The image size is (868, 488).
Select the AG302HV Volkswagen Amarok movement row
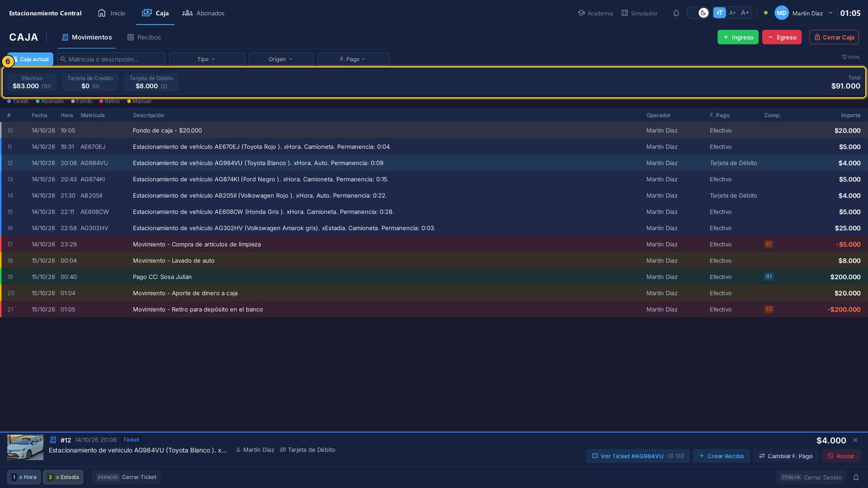[x=434, y=228]
